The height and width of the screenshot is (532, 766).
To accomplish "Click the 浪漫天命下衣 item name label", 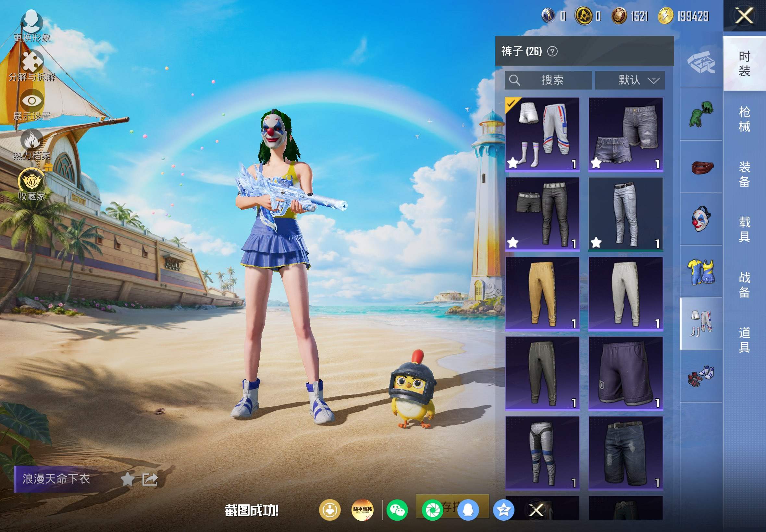I will (x=56, y=479).
